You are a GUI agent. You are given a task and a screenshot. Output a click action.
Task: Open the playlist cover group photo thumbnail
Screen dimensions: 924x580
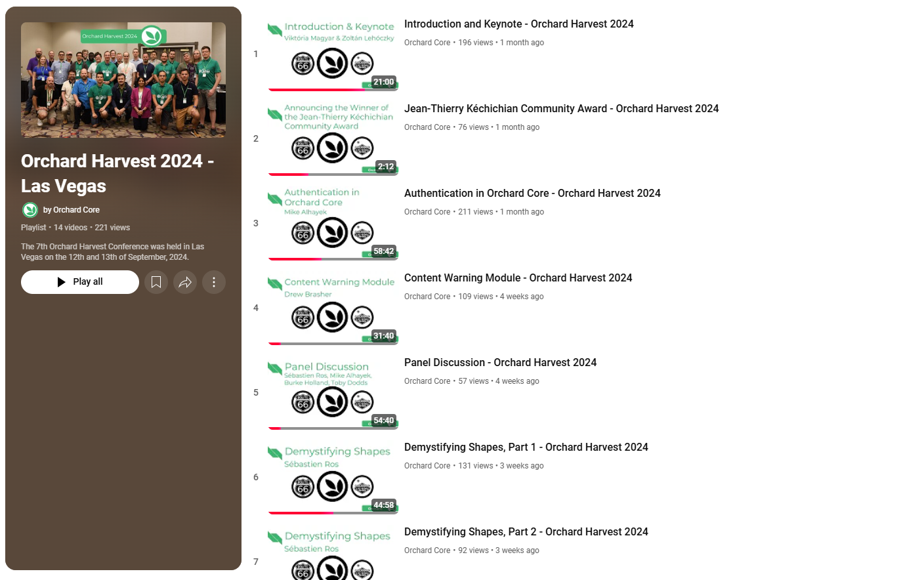point(123,80)
